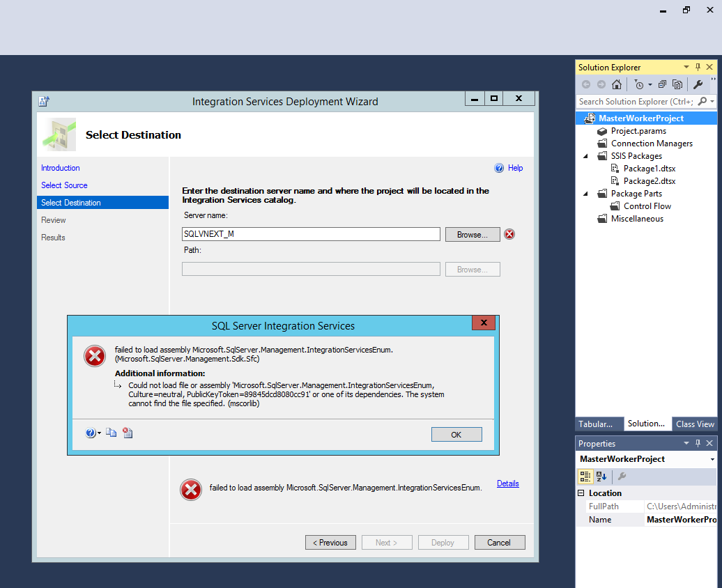Click the Next button in the wizard
Viewport: 722px width, 588px height.
(x=387, y=543)
